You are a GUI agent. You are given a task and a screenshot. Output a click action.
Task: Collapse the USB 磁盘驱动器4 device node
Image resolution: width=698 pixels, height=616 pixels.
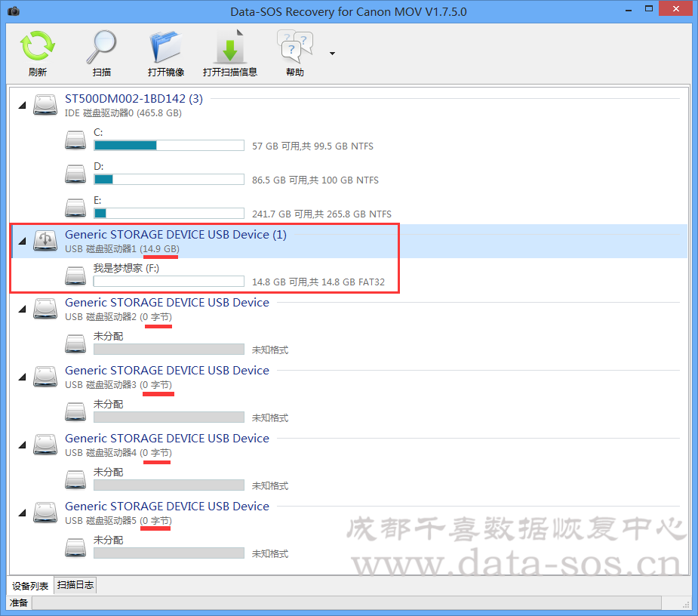tap(21, 445)
